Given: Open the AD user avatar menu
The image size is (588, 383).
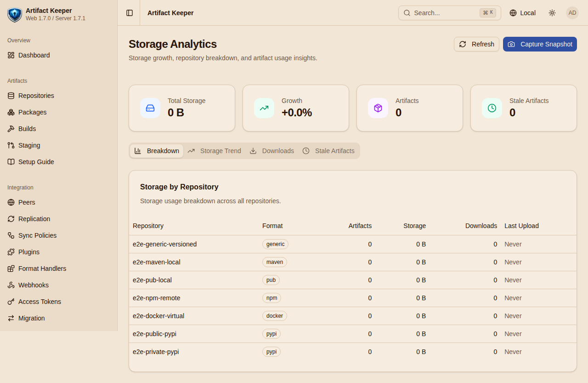Looking at the screenshot, I should (572, 13).
